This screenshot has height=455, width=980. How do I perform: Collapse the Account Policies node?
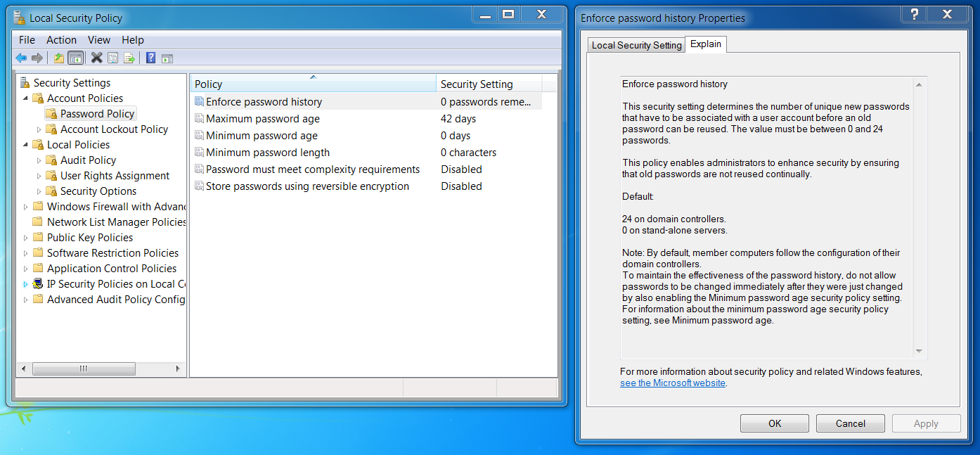click(26, 98)
